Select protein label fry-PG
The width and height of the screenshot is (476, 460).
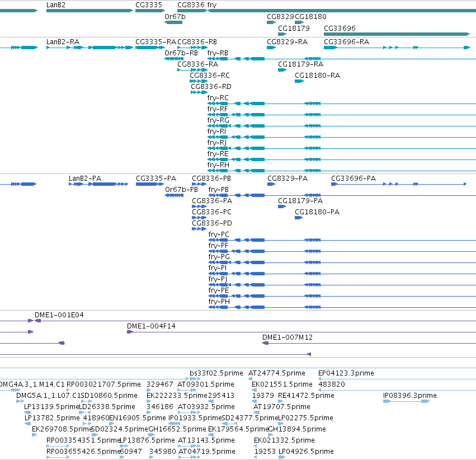coord(219,257)
